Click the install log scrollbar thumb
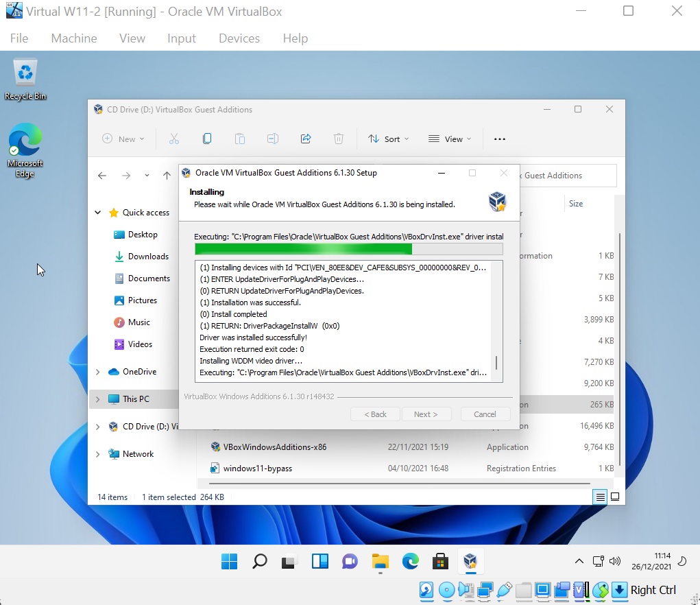 pos(496,363)
